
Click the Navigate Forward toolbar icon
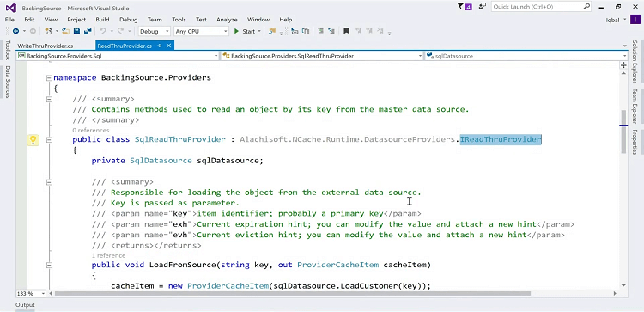tap(33, 31)
